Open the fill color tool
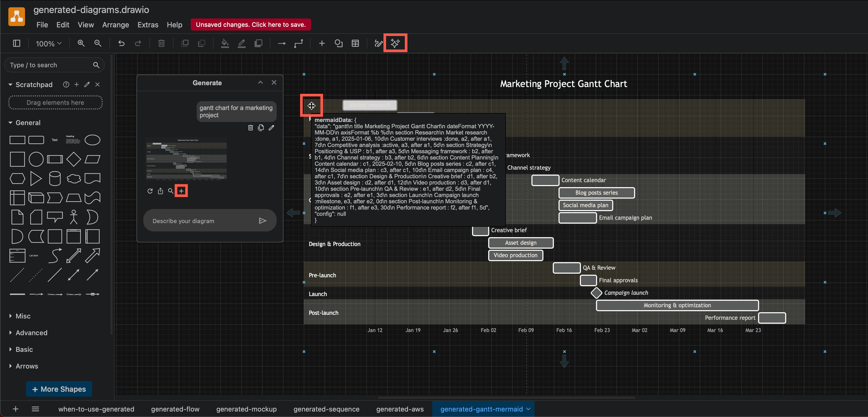 (225, 43)
